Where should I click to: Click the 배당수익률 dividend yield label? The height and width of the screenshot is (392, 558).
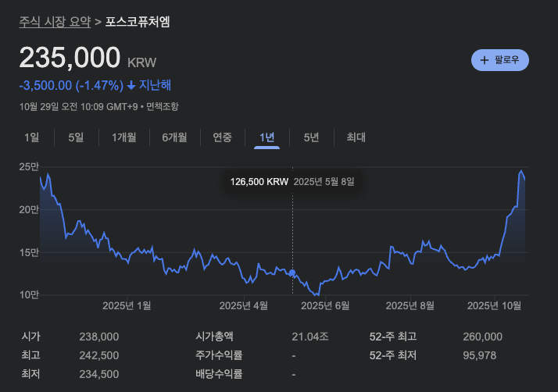220,374
